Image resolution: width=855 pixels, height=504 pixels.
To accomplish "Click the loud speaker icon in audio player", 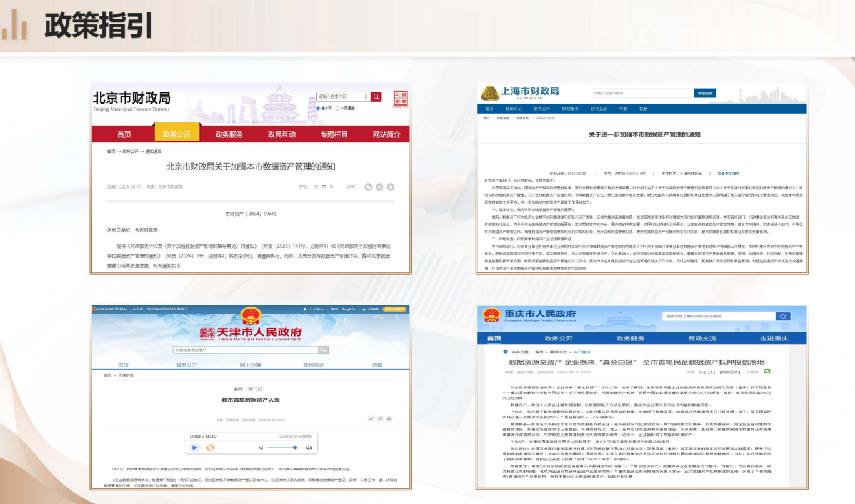I will (x=309, y=448).
